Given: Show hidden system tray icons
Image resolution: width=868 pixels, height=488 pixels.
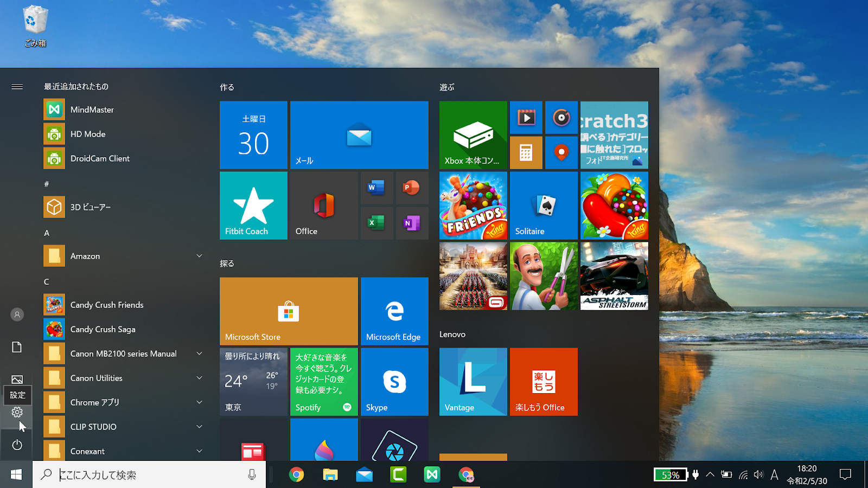Looking at the screenshot, I should click(710, 474).
